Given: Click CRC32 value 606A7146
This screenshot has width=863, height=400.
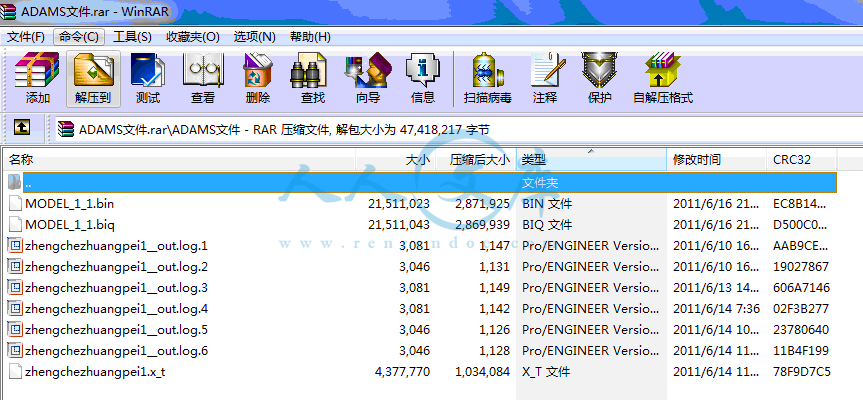Looking at the screenshot, I should click(801, 287).
